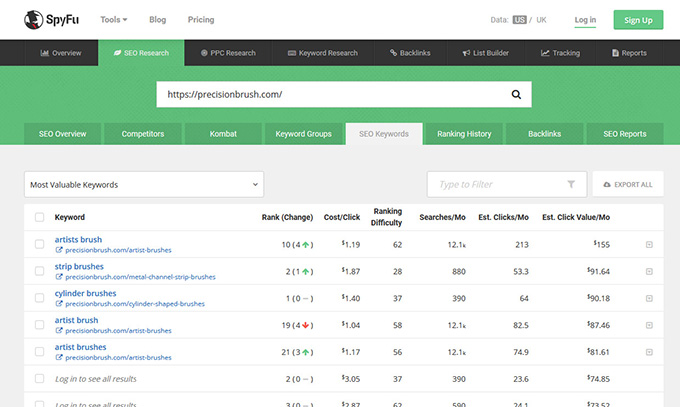Open the cylinder brushes keyword link
The width and height of the screenshot is (680, 407).
[x=85, y=293]
